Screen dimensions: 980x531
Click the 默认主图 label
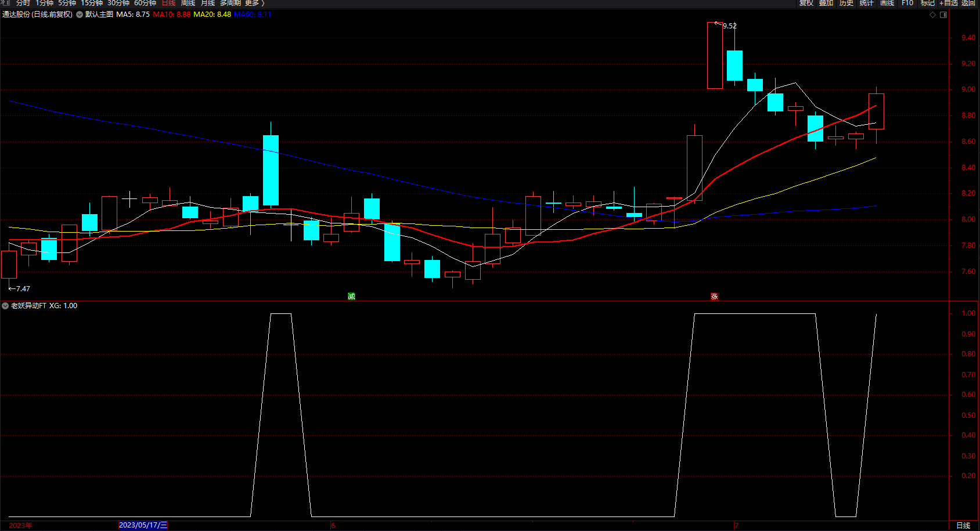pyautogui.click(x=99, y=15)
